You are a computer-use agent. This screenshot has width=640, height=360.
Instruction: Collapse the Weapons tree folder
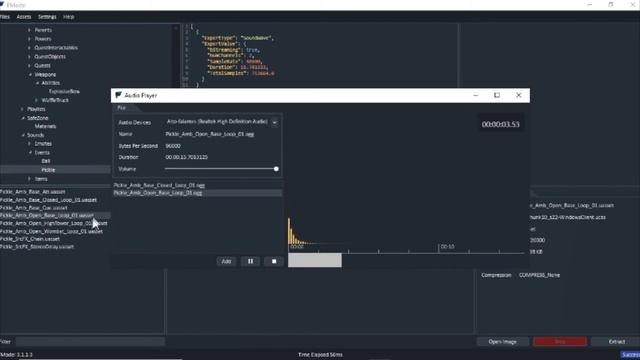(x=30, y=75)
